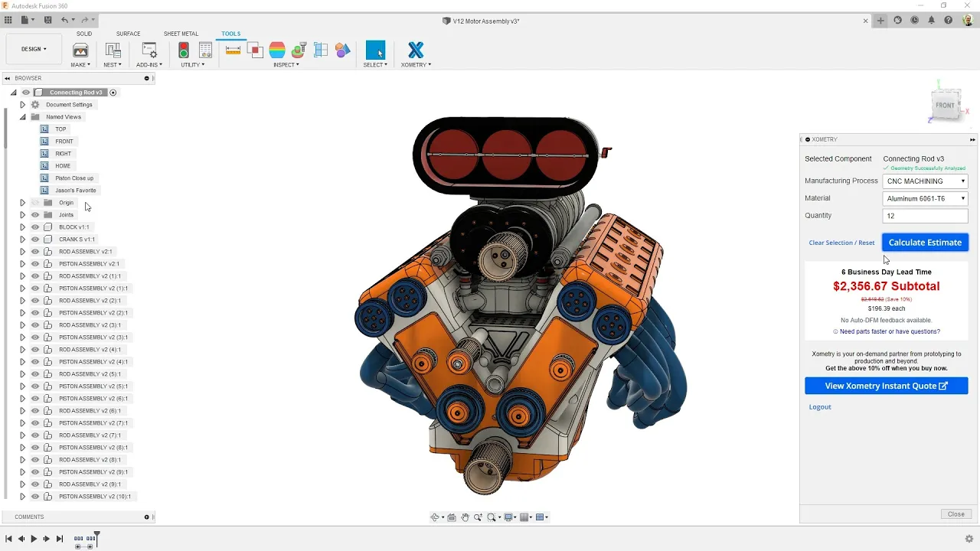Select the Pan hand tool
The height and width of the screenshot is (551, 980).
(x=465, y=517)
